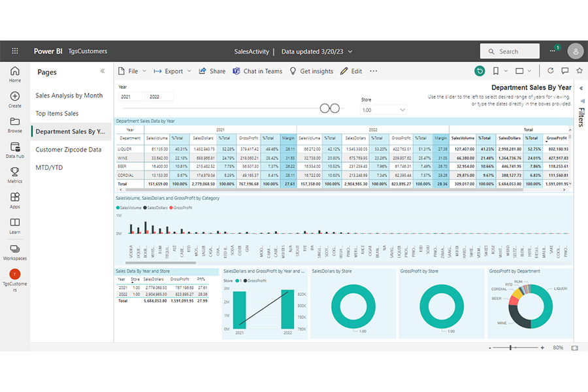Open the Customer Zipcode Data page
The height and width of the screenshot is (392, 588).
tap(69, 150)
